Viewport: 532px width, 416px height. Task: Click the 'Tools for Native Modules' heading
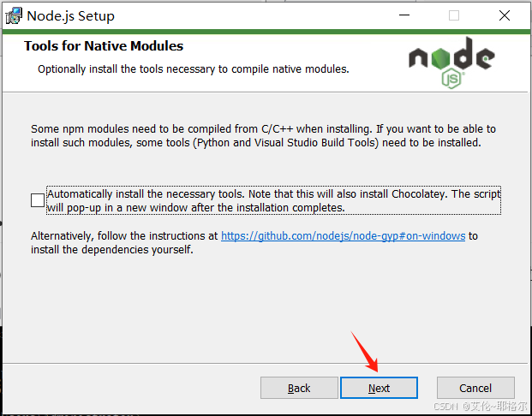point(104,46)
